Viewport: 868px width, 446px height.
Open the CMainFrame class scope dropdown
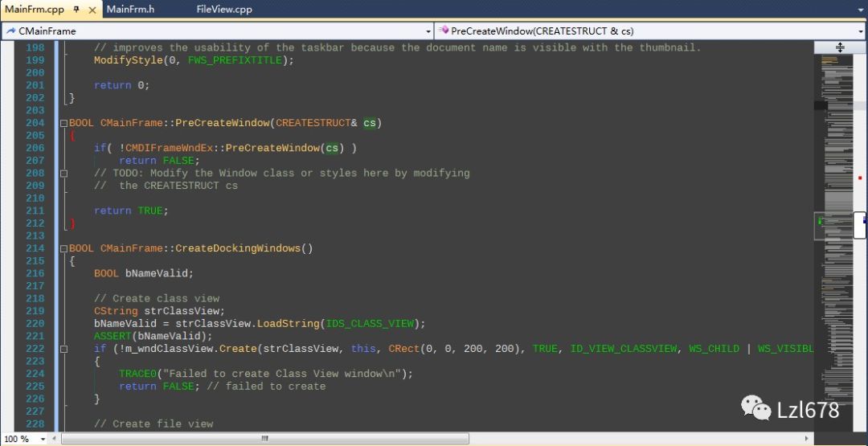217,31
